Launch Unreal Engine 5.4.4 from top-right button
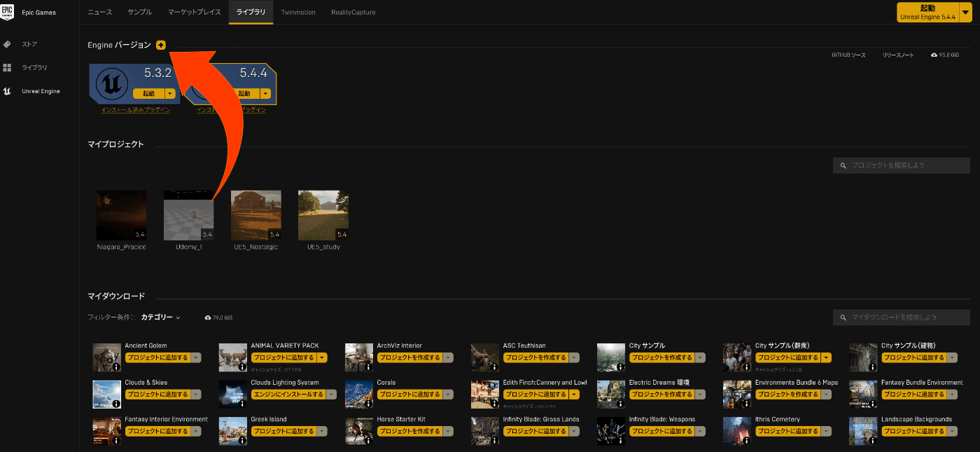This screenshot has height=452, width=980. tap(928, 12)
